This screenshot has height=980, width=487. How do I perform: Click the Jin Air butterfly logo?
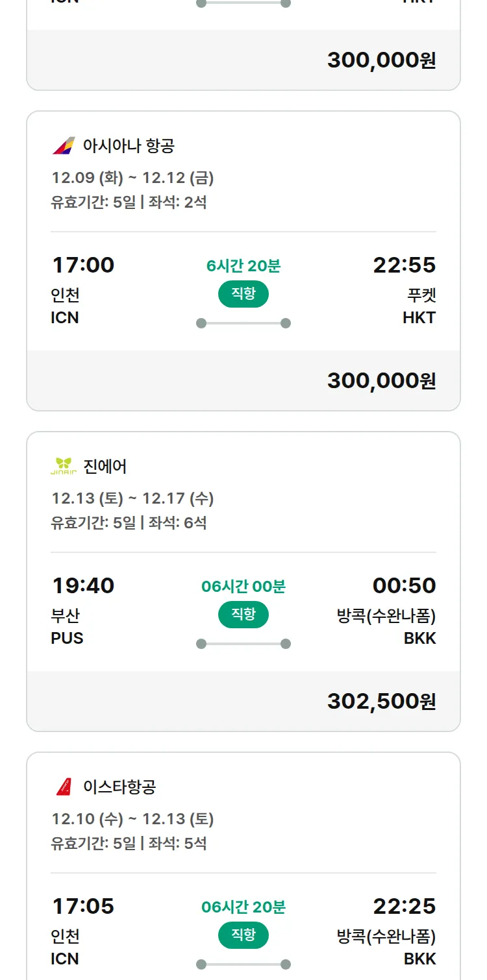point(64,466)
